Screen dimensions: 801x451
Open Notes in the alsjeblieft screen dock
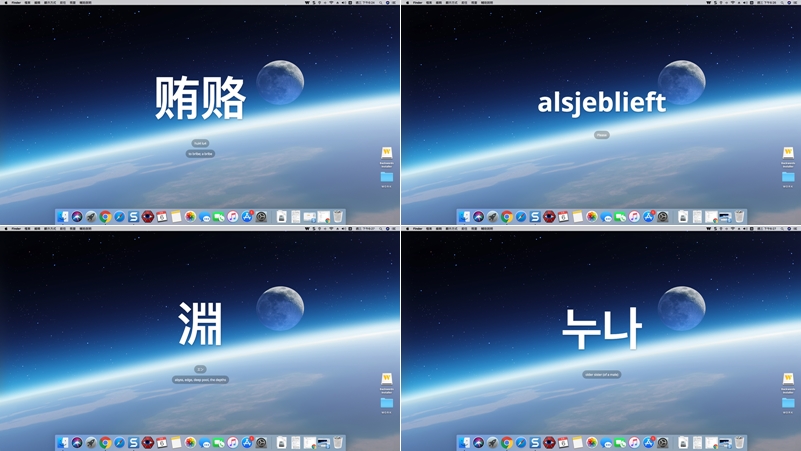[x=578, y=217]
